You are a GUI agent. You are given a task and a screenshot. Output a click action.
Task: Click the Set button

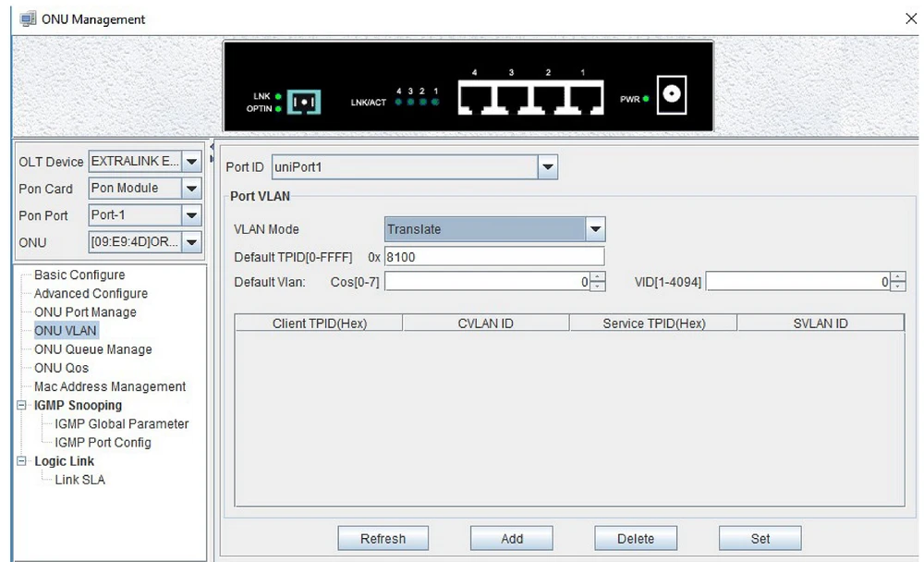[760, 539]
